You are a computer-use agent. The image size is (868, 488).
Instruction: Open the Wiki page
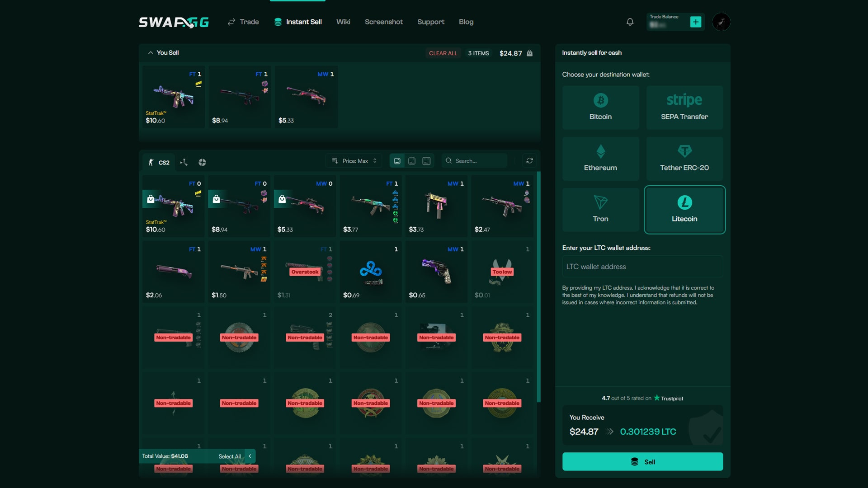coord(344,22)
